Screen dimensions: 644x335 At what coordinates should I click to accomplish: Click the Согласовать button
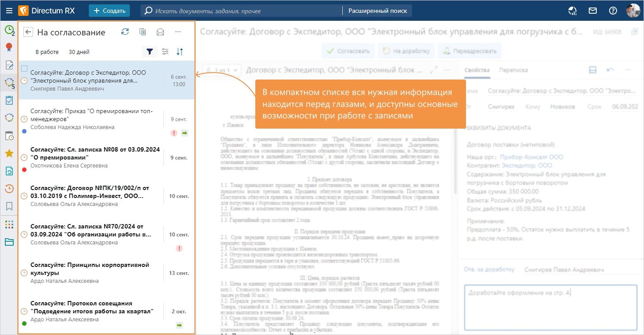point(349,51)
